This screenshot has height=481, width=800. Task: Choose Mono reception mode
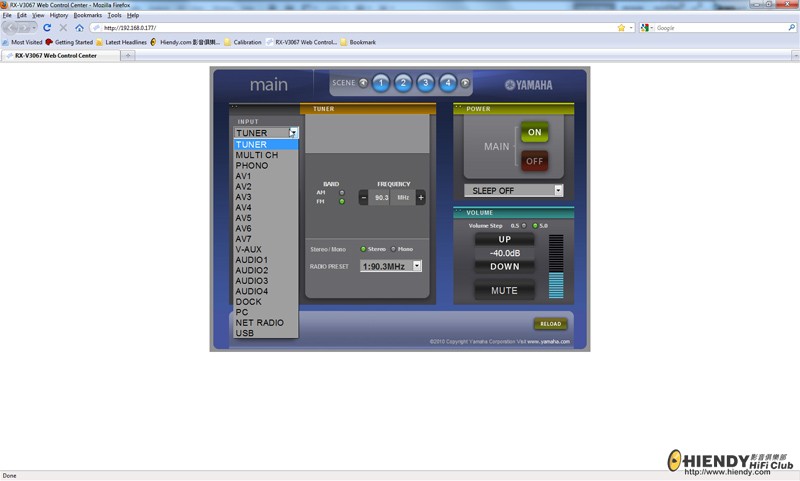pos(393,249)
